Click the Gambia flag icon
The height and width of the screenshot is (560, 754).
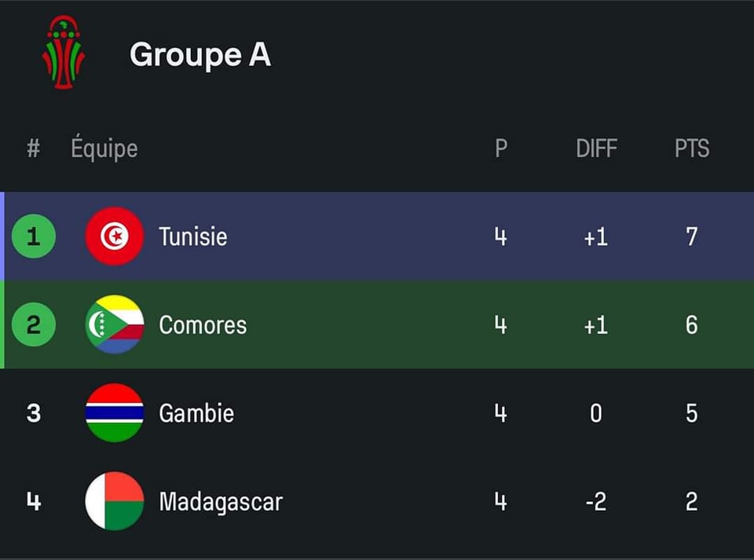point(115,412)
